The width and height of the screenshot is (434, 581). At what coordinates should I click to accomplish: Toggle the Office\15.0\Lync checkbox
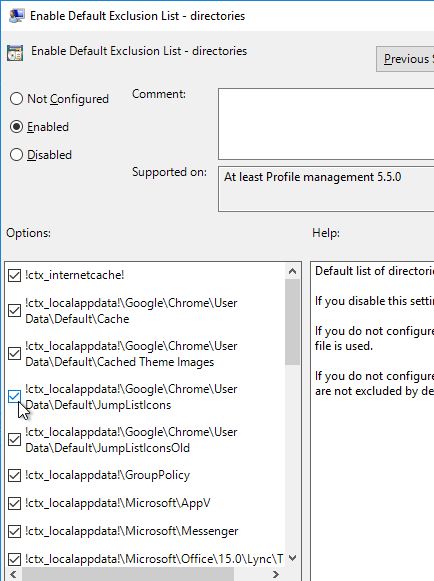(14, 559)
